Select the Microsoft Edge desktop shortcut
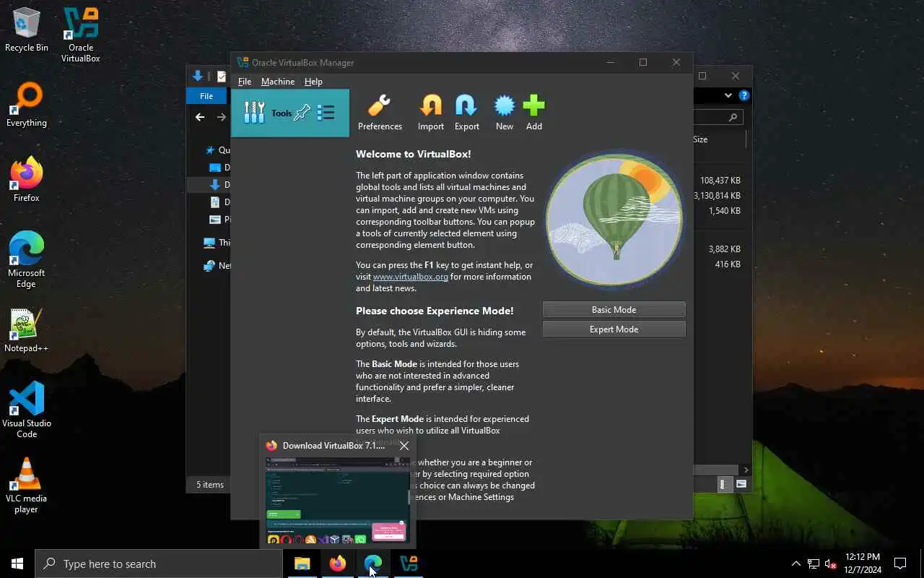The height and width of the screenshot is (578, 924). click(27, 260)
